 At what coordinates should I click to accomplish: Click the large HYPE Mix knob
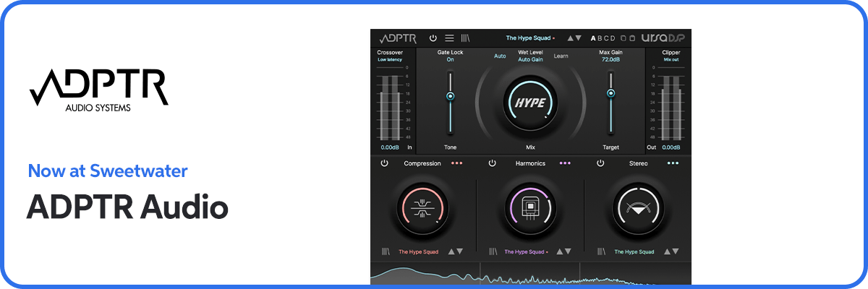point(530,103)
